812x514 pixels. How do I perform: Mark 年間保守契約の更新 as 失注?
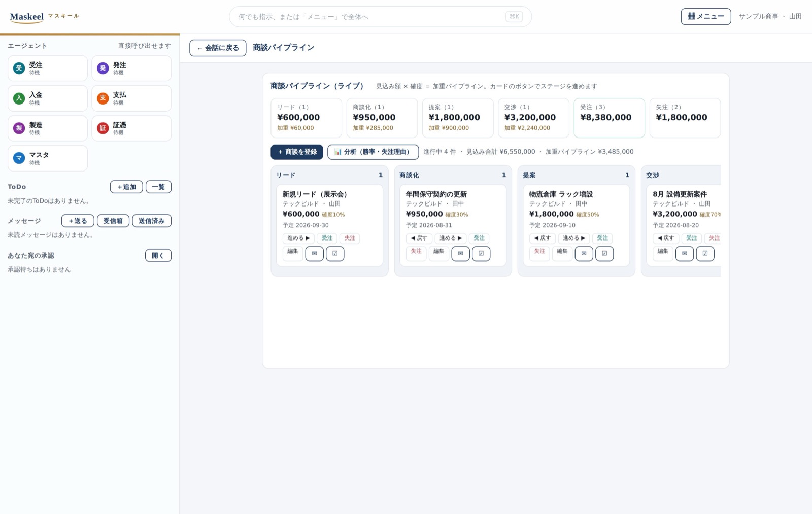click(416, 253)
